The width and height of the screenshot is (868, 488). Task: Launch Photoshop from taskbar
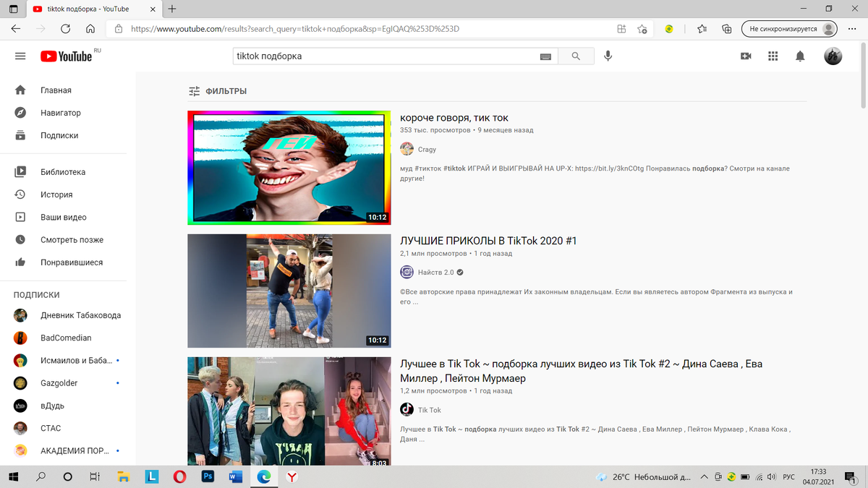pyautogui.click(x=208, y=477)
